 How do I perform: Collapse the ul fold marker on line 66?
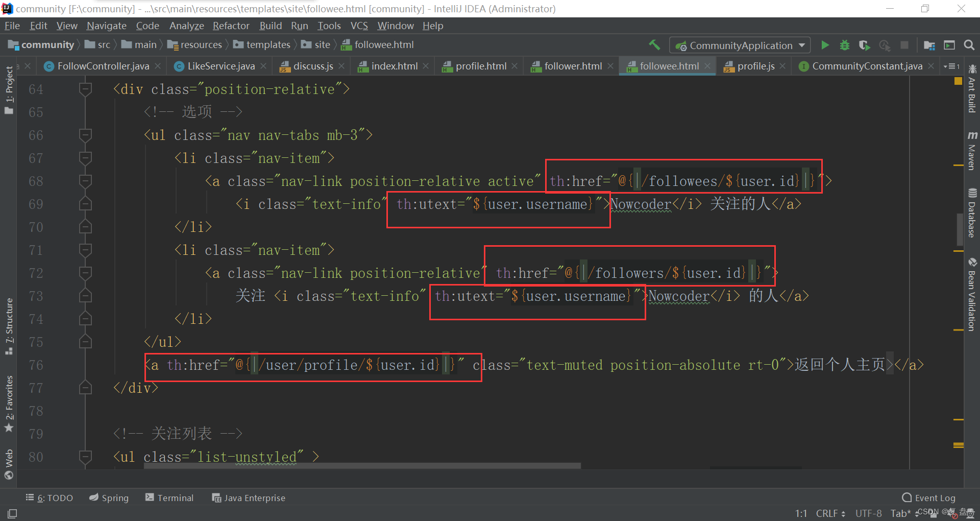[x=85, y=135]
